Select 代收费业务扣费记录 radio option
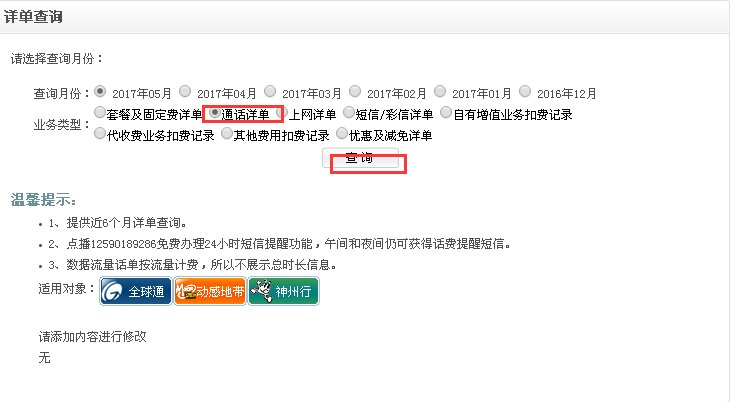 [x=100, y=133]
